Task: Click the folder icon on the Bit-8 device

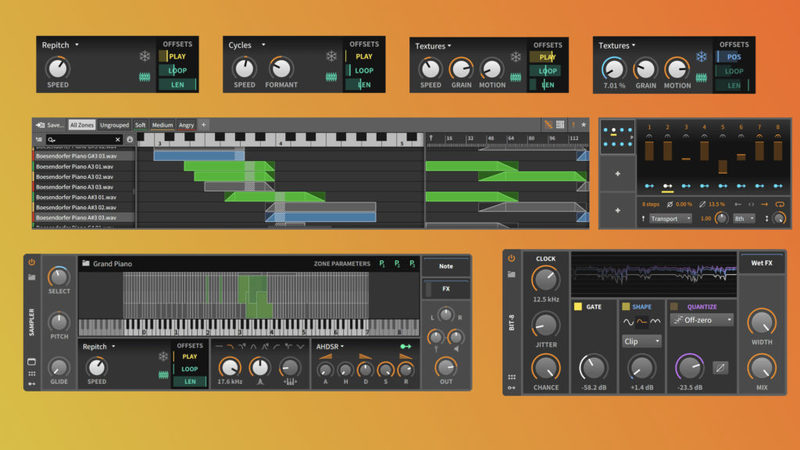Action: tap(513, 273)
